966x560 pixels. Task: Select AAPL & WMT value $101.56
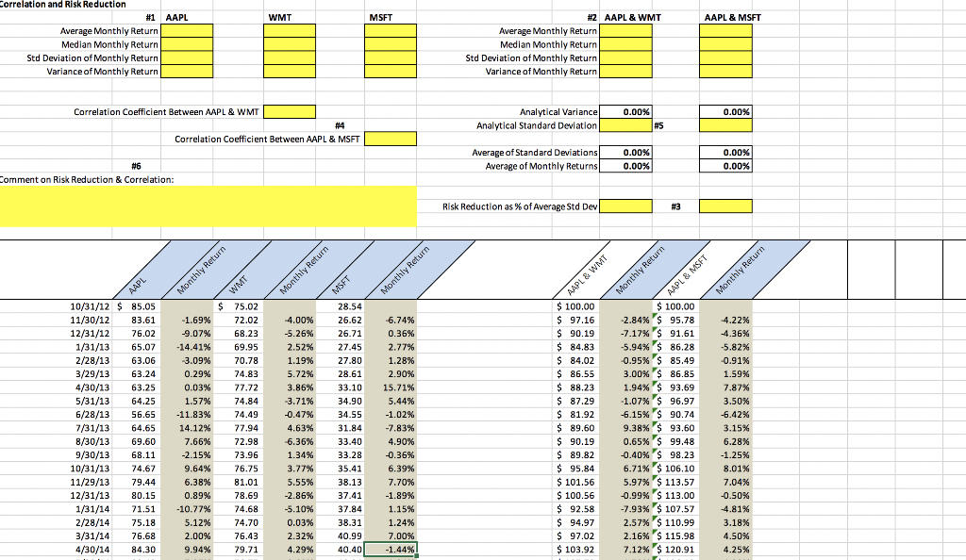(x=575, y=483)
